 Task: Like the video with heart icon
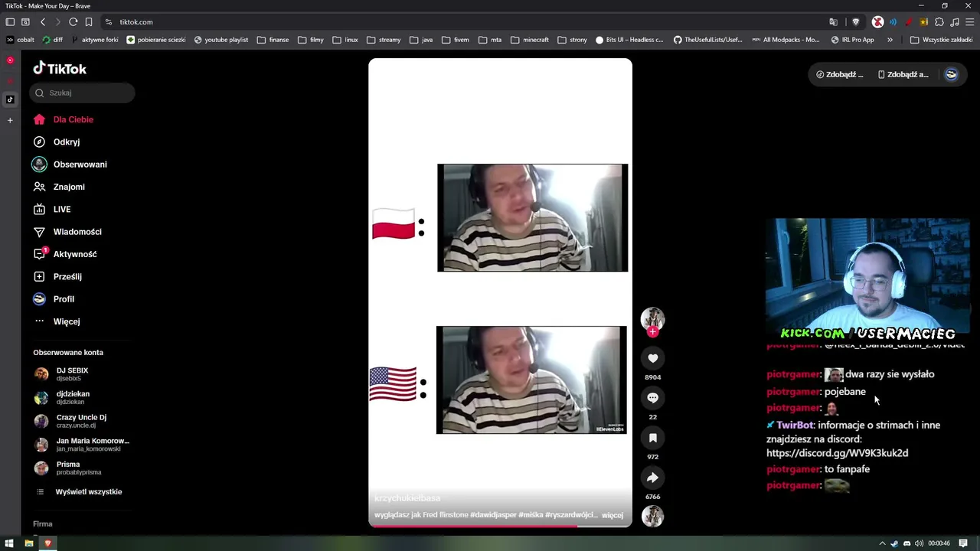click(x=652, y=358)
